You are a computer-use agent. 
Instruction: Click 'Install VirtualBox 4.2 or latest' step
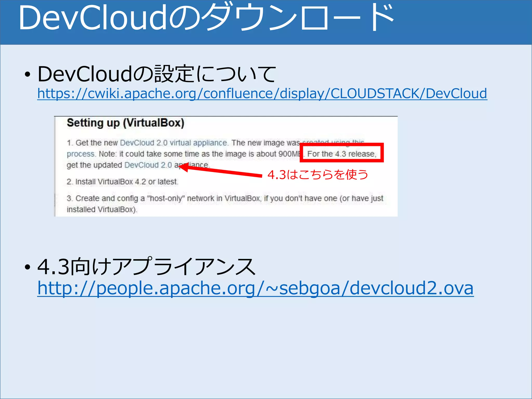122,182
